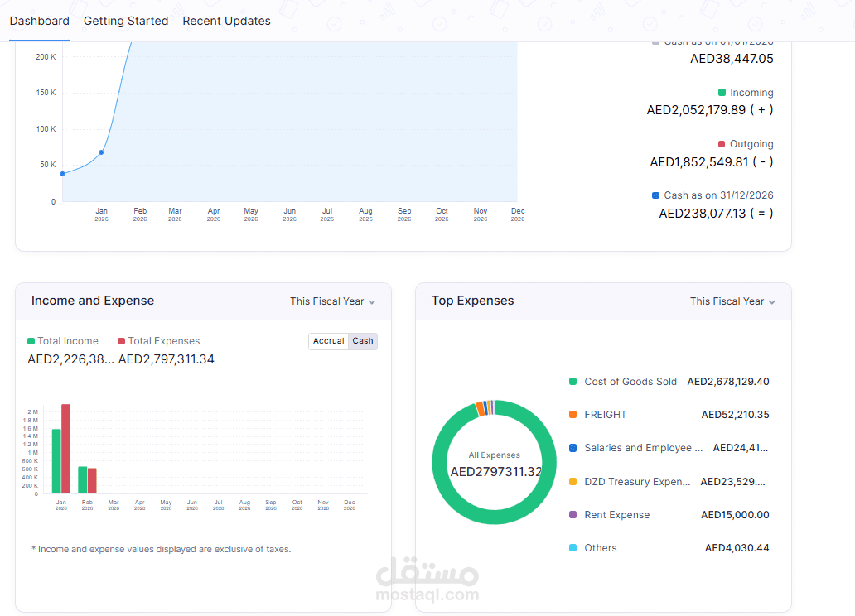
Task: Select the Rent Expense label
Action: tap(616, 515)
